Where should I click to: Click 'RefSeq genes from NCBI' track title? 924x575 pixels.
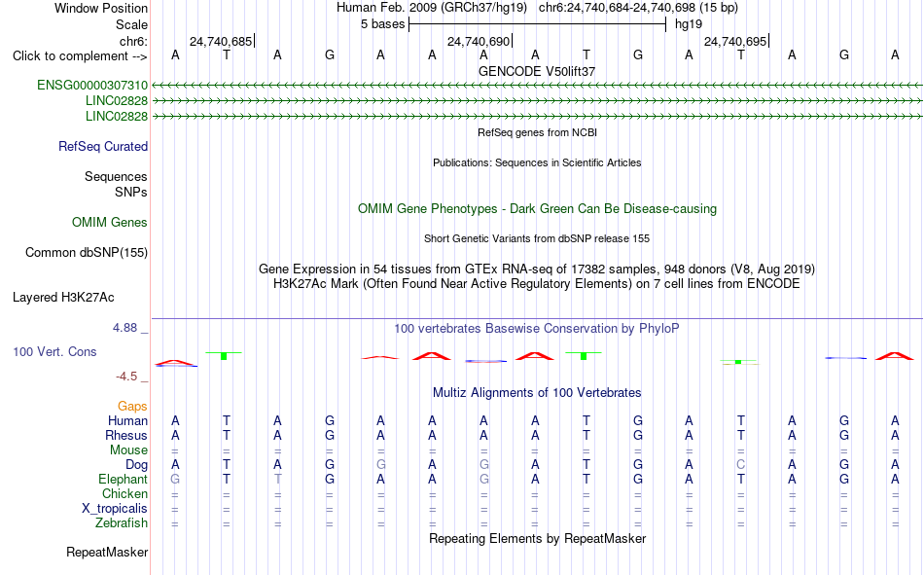coord(537,132)
